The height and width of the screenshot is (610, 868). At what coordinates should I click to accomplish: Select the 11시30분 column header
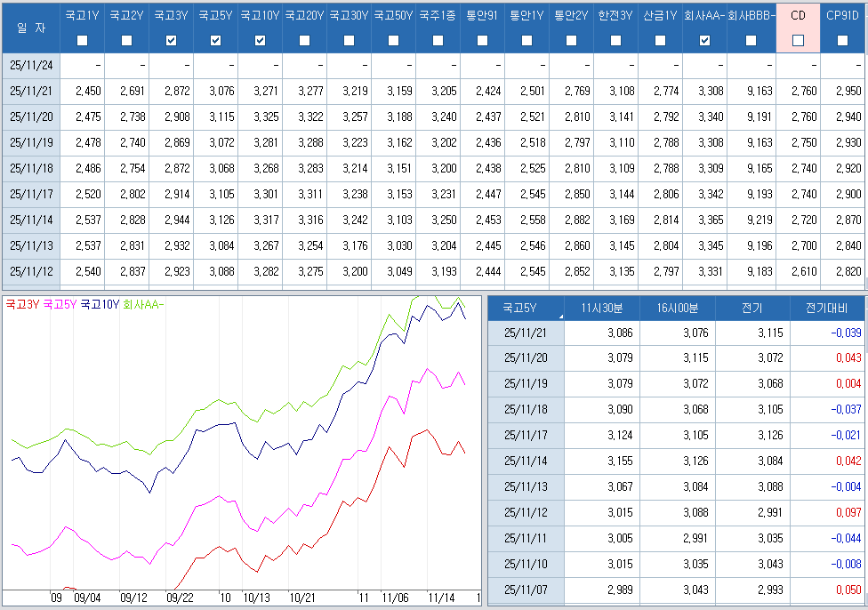point(601,308)
